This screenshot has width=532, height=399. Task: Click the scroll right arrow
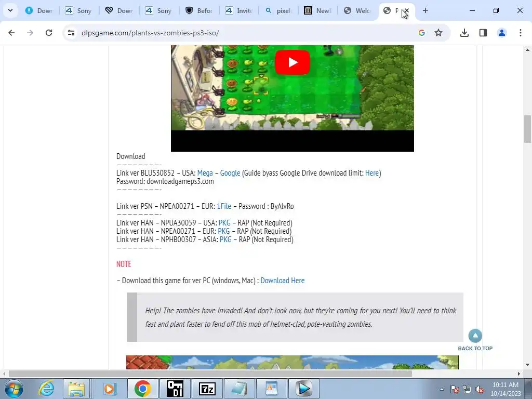click(x=519, y=374)
